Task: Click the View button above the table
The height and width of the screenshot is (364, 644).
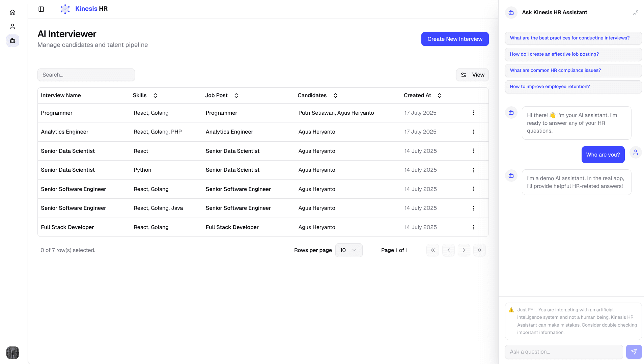Action: (478, 75)
